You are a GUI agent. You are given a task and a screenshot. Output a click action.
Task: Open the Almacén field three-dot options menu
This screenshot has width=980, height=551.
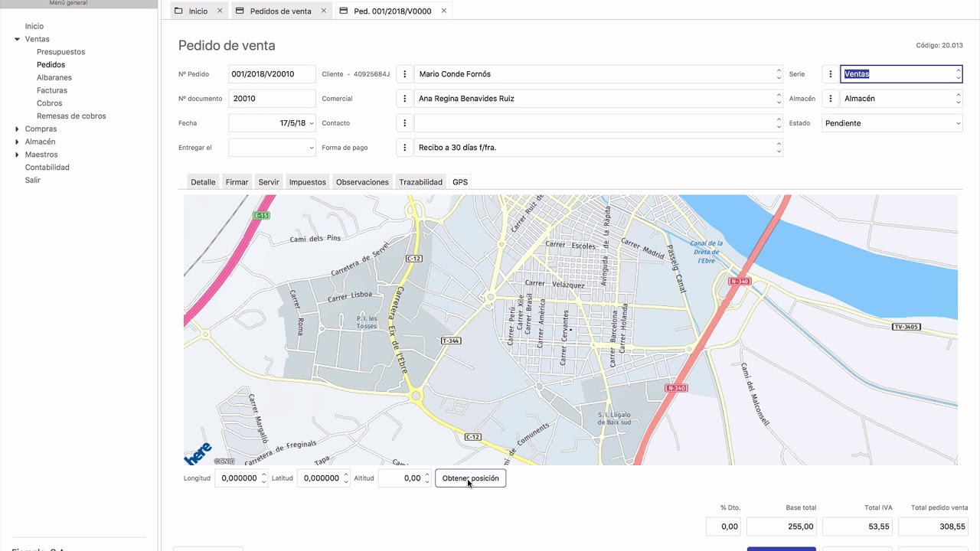point(831,99)
